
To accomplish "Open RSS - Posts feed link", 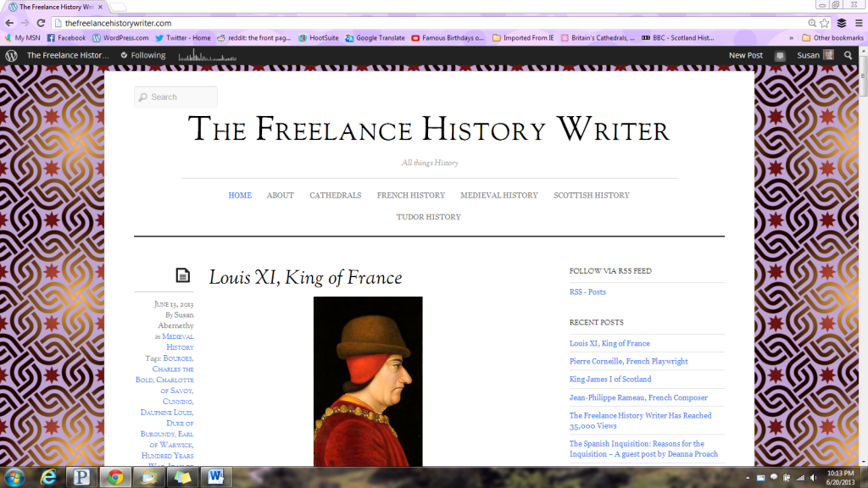I will [x=587, y=291].
